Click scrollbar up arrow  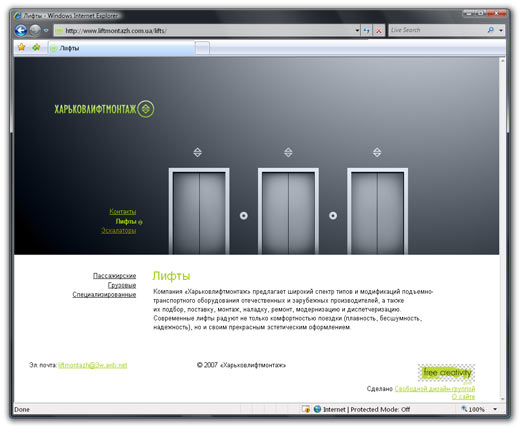click(x=502, y=61)
